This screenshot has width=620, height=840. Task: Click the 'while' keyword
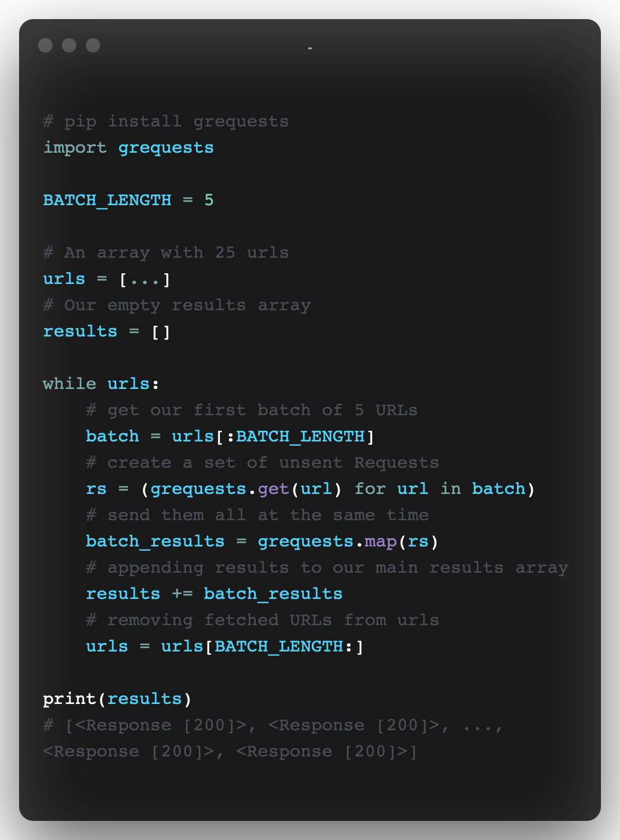69,384
